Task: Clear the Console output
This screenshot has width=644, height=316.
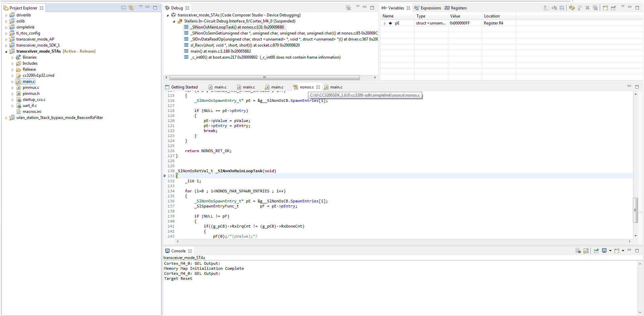Action: tap(578, 251)
